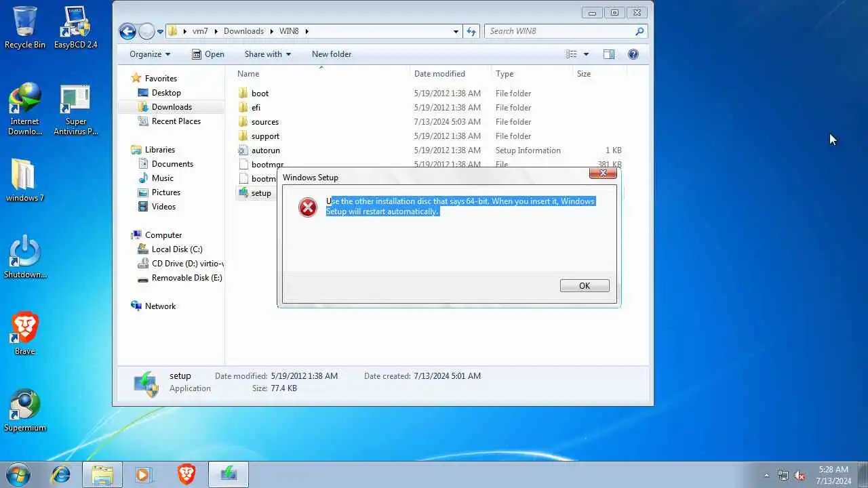The height and width of the screenshot is (488, 868).
Task: Click the Open toolbar button
Action: click(208, 54)
